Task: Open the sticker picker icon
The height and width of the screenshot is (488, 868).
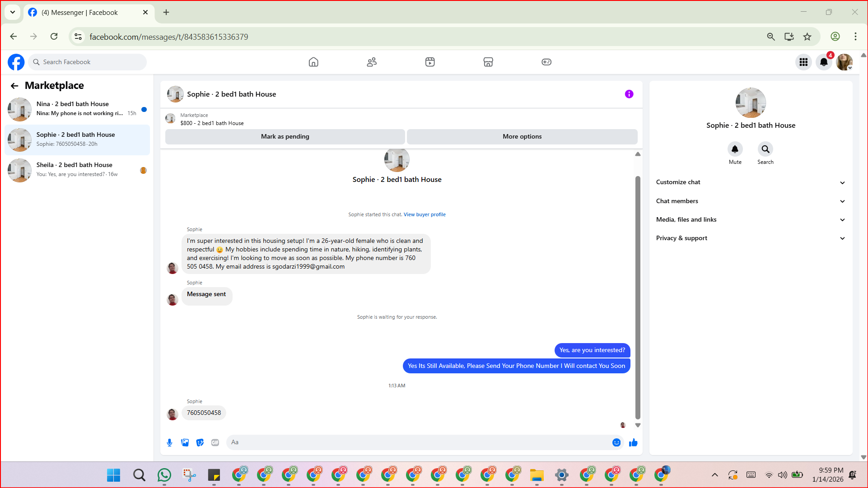Action: 200,442
